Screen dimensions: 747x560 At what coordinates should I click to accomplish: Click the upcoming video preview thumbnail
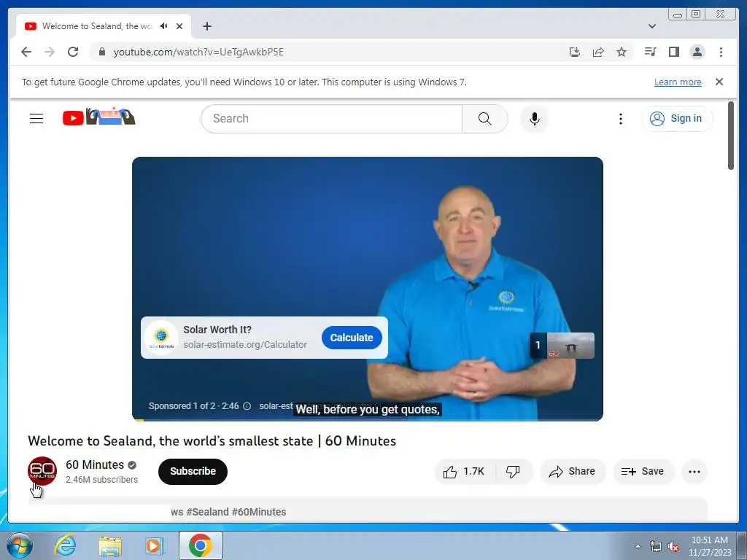click(562, 345)
